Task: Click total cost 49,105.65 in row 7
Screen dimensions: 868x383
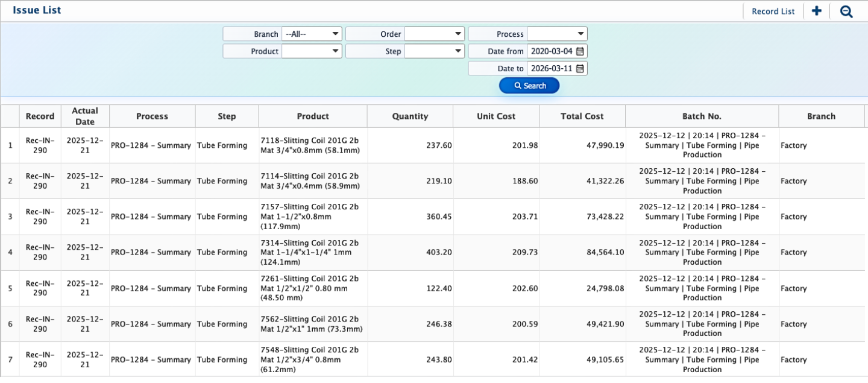Action: click(605, 359)
